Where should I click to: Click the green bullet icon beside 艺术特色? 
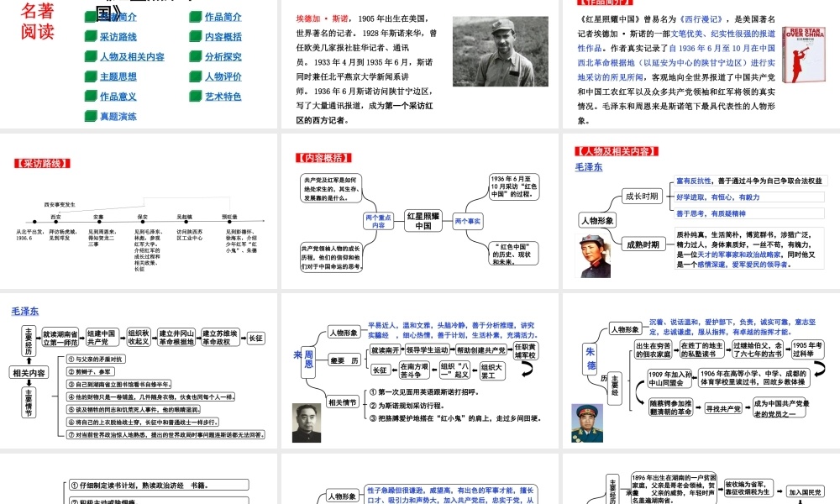pyautogui.click(x=196, y=96)
